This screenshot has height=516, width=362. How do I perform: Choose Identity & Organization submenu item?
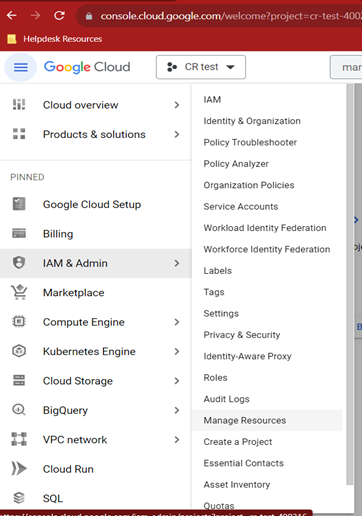(x=252, y=121)
